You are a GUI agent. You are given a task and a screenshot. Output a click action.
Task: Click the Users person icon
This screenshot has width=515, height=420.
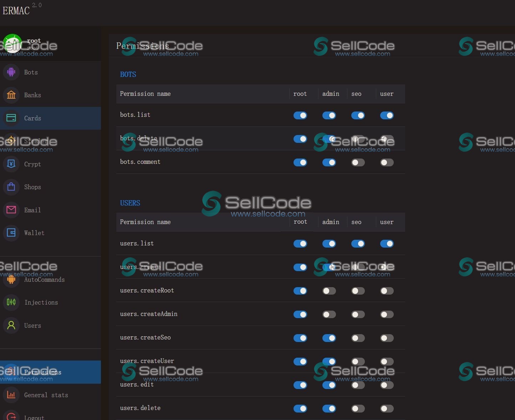coord(11,325)
